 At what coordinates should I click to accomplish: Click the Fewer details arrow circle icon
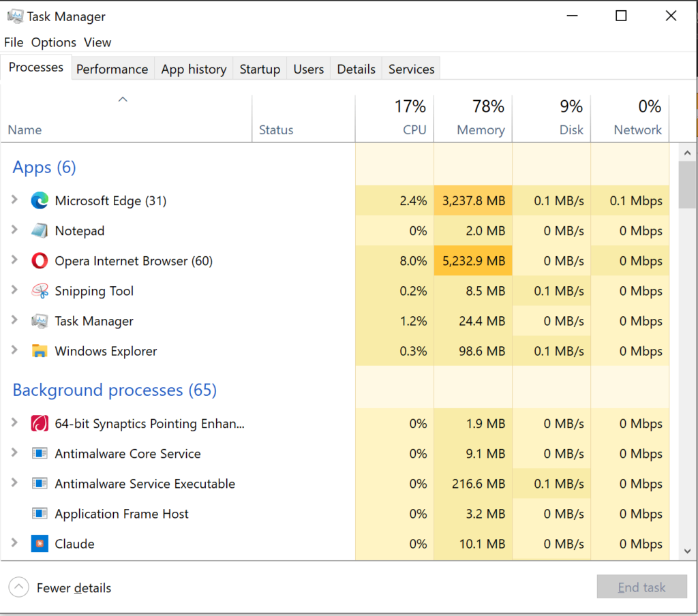pyautogui.click(x=18, y=587)
